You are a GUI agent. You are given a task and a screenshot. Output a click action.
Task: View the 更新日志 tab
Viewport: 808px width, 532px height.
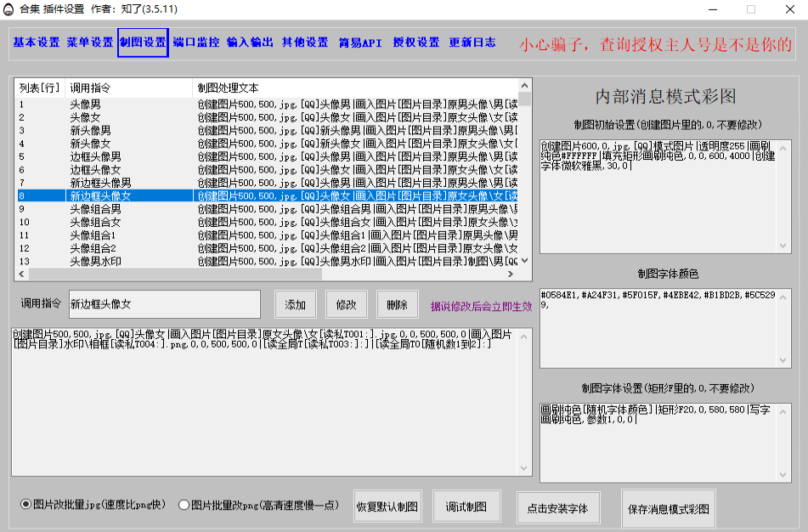point(472,42)
